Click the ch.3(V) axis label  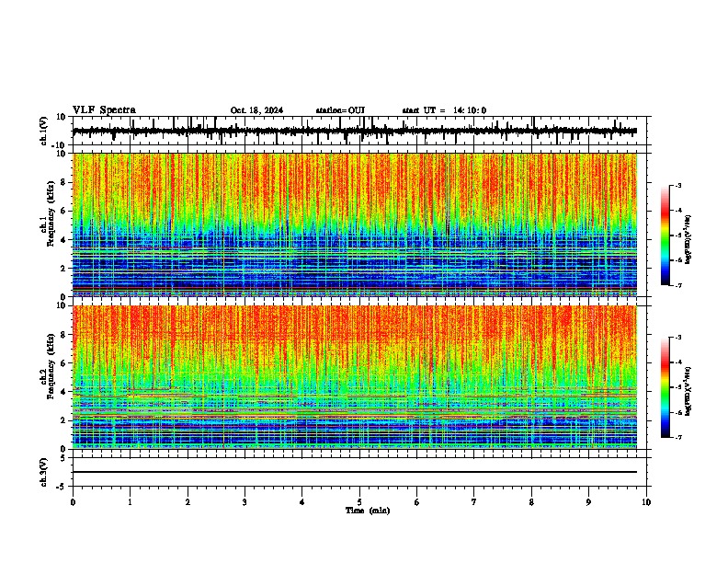44,472
